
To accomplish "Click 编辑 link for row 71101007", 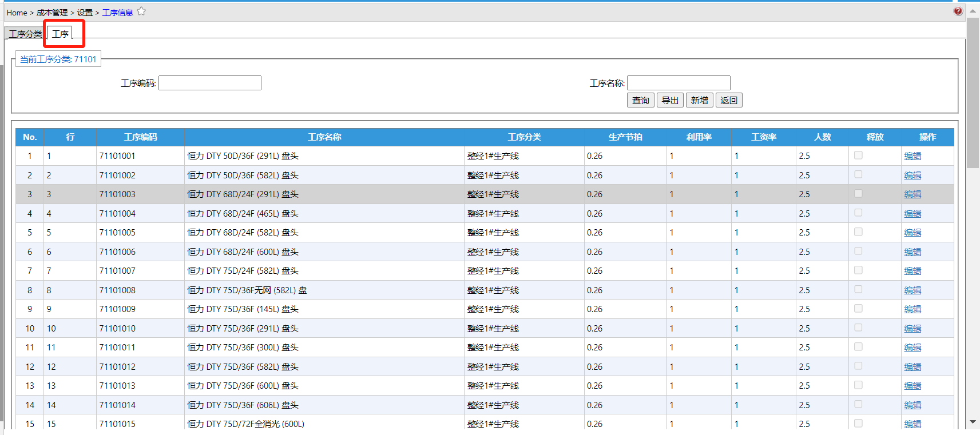I will click(x=912, y=271).
